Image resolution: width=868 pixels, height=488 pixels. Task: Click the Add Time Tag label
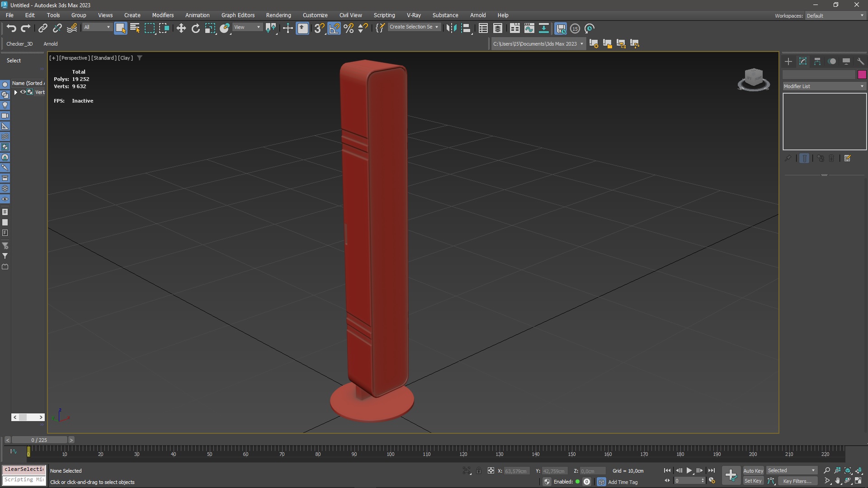point(623,482)
